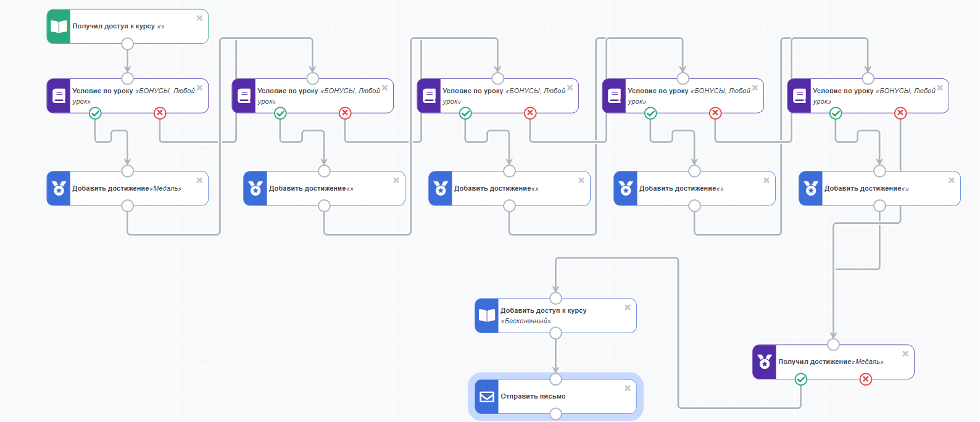Screen dimensions: 980x422
Task: Click blue book icon of «Добавить доступ к курсу»
Action: (487, 316)
